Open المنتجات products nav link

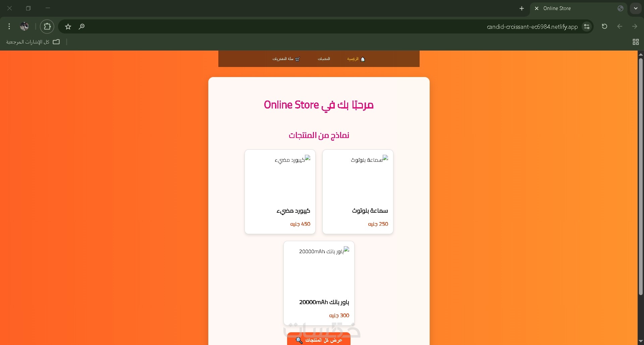point(324,59)
